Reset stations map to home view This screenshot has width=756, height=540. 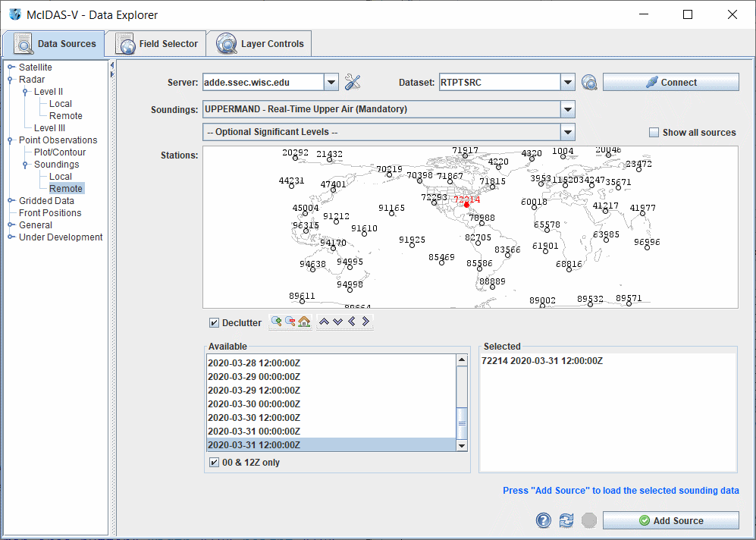pyautogui.click(x=304, y=322)
